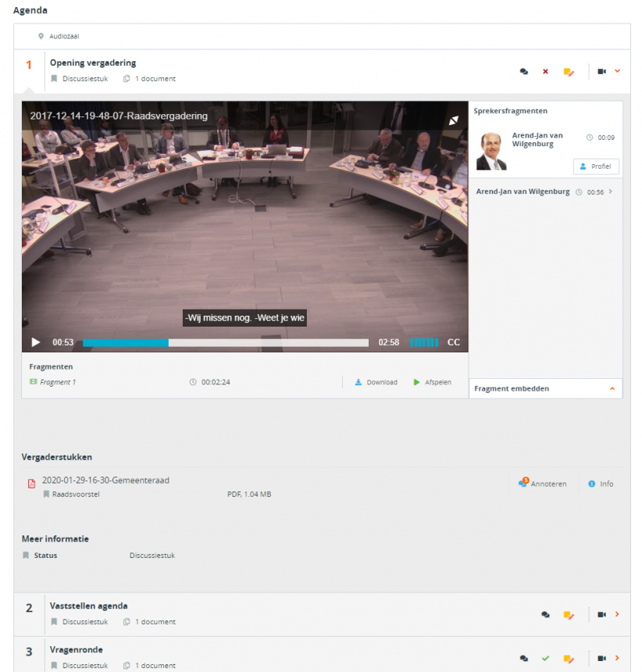Click green checkmark icon on Vragenronde

pyautogui.click(x=545, y=658)
